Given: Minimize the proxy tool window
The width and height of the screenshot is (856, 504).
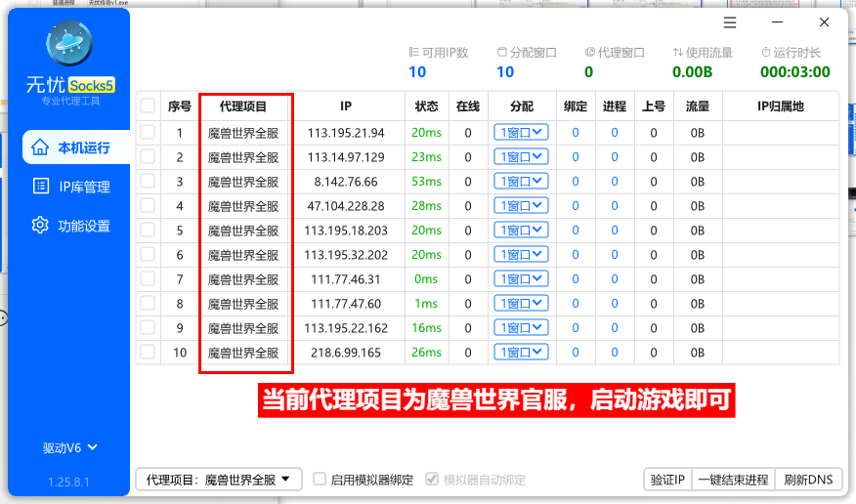Looking at the screenshot, I should [x=778, y=22].
